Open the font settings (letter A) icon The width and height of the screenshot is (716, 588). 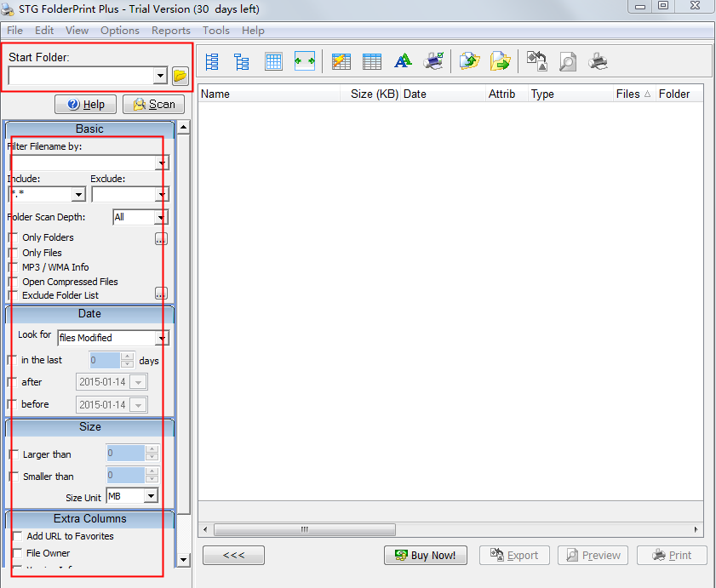point(403,60)
